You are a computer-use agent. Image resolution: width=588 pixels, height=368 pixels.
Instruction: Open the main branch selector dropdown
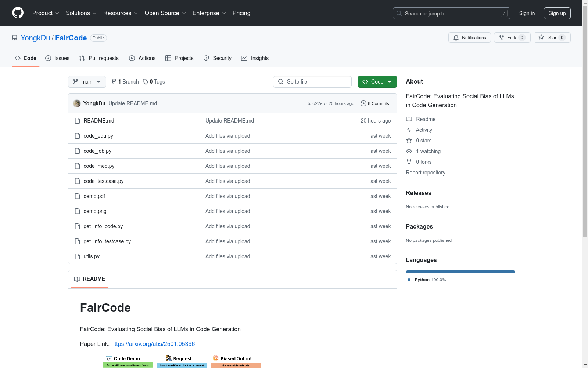(x=87, y=82)
